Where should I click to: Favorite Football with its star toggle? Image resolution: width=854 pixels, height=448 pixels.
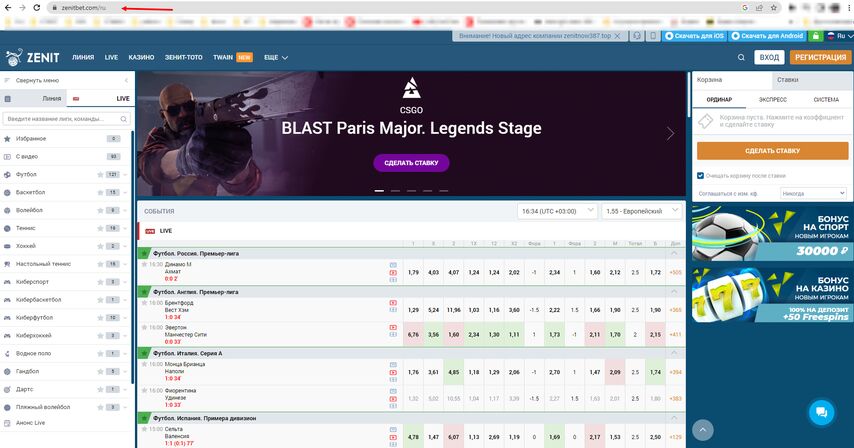100,175
